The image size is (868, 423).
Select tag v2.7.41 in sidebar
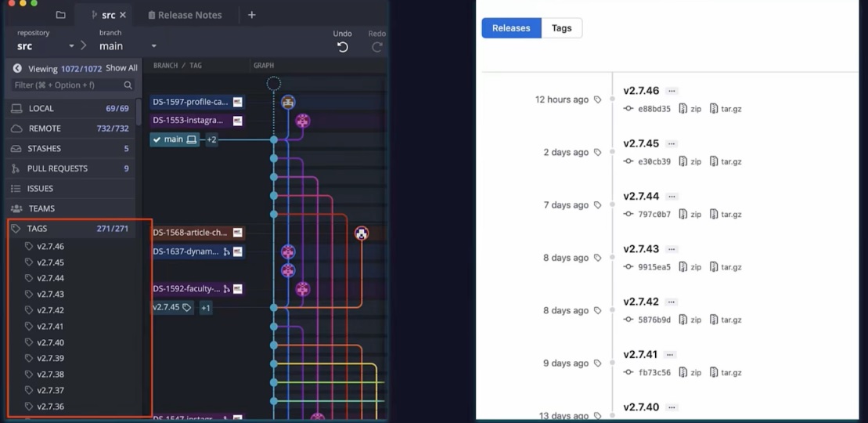click(x=50, y=327)
